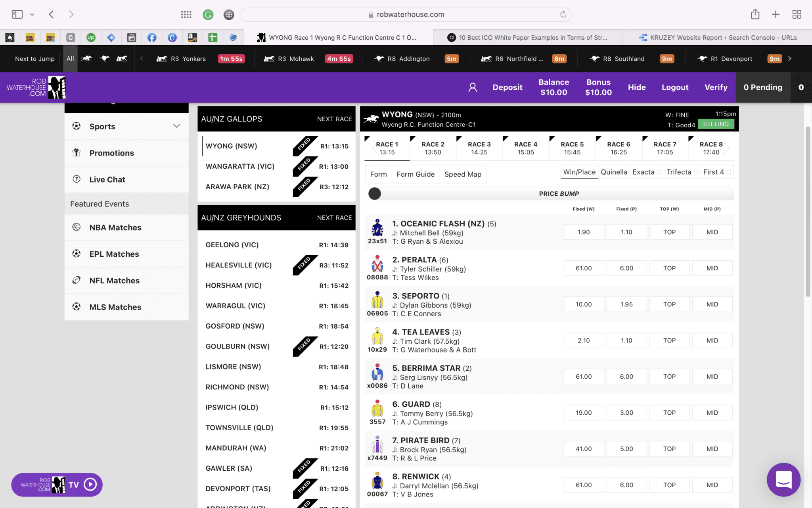Reload the robwaterhouse.com page

[563, 14]
